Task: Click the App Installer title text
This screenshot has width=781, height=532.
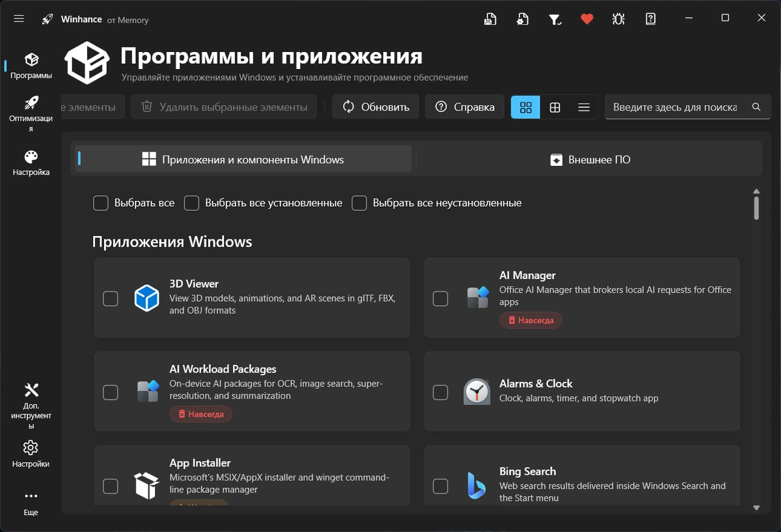Action: [200, 463]
